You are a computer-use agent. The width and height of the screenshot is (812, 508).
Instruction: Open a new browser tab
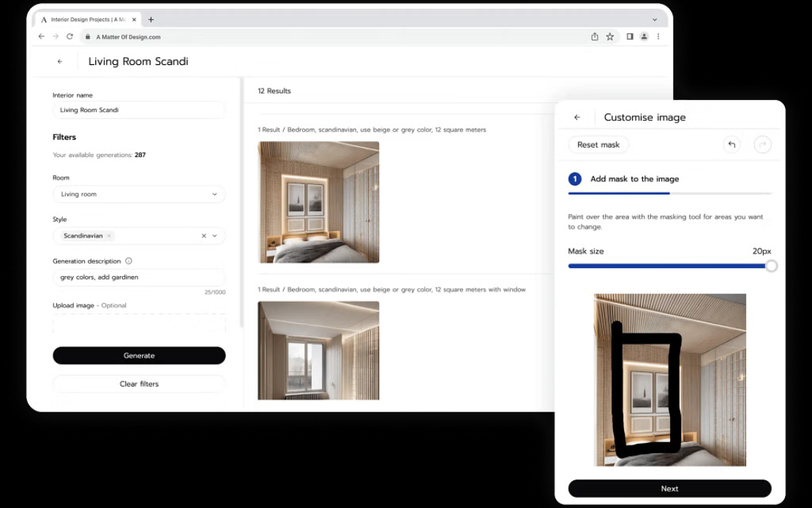[x=151, y=20]
